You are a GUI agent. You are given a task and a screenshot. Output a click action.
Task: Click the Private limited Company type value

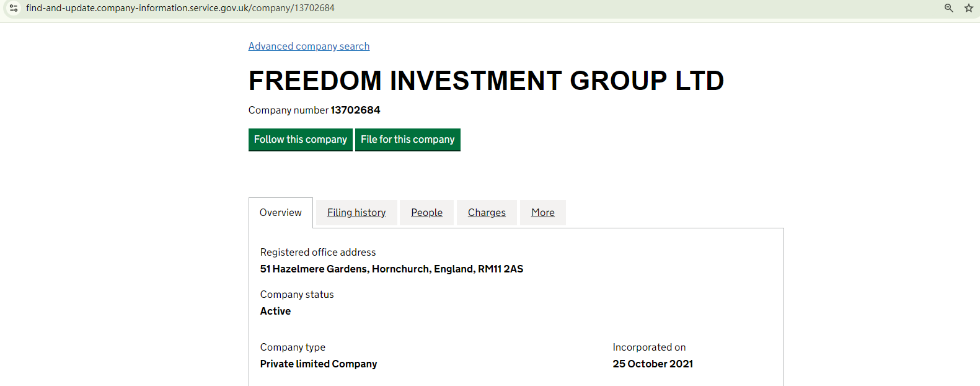[x=318, y=364]
